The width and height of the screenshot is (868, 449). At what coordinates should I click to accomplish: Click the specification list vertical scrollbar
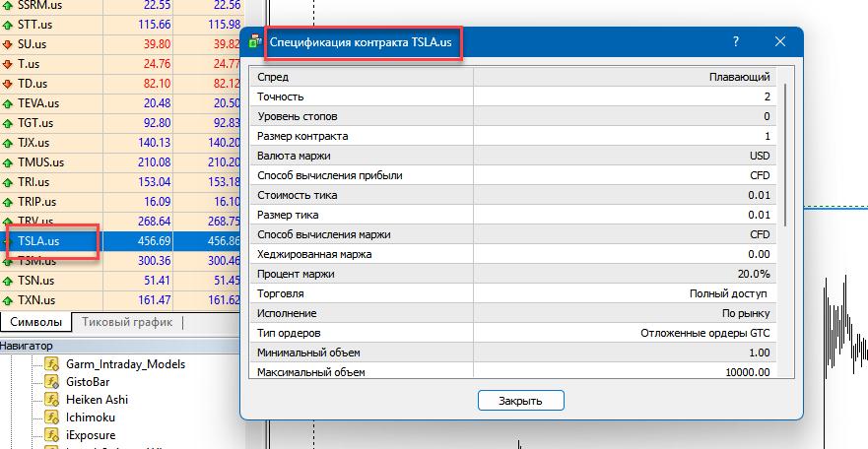pos(785,158)
